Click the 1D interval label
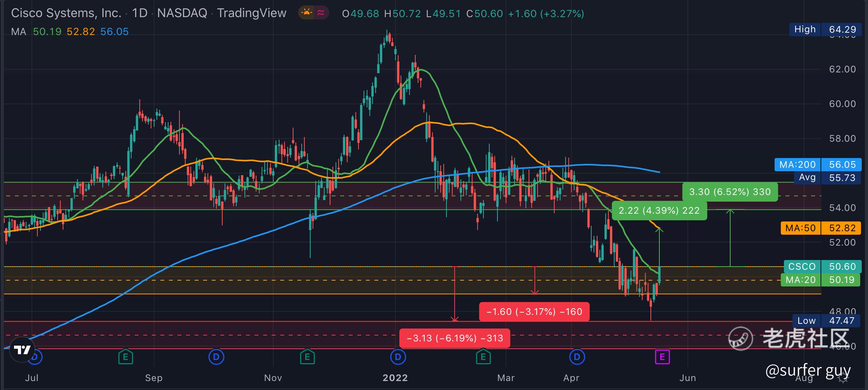 (x=140, y=13)
